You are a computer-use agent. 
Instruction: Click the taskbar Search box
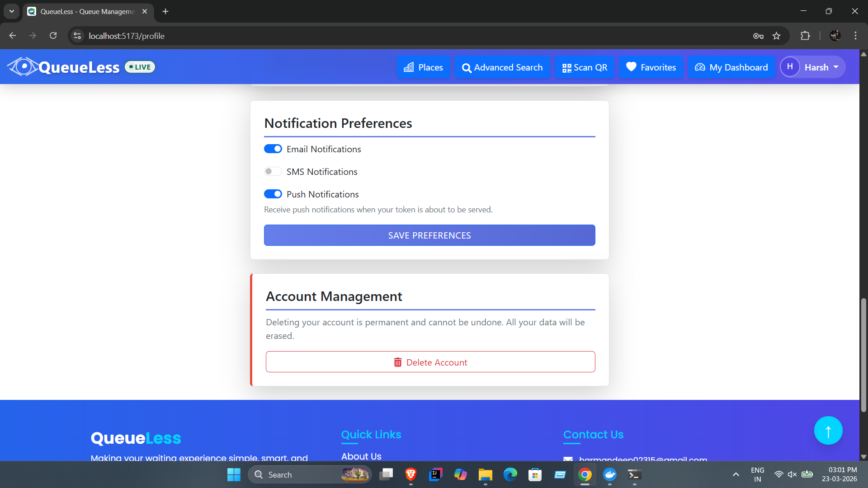tap(310, 474)
